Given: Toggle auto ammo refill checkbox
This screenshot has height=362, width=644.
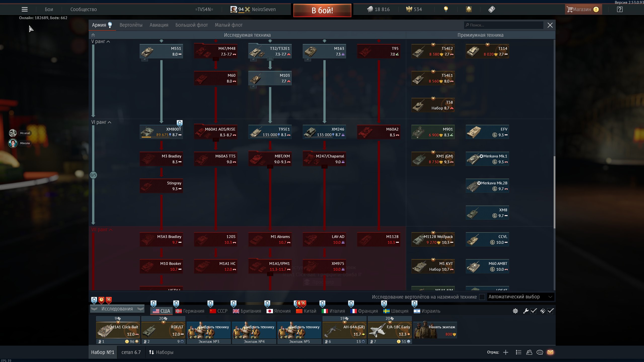Looking at the screenshot, I should (550, 311).
